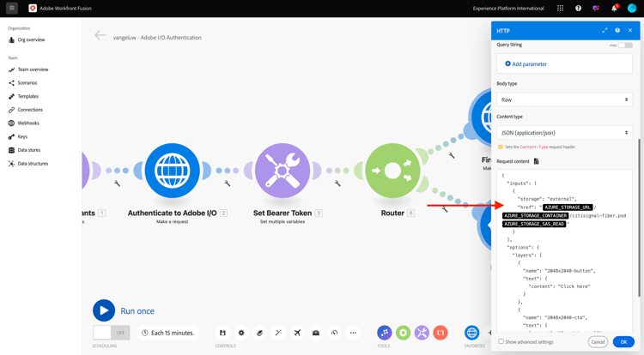This screenshot has height=355, width=644.
Task: Click the purple chat icon in top bar
Action: click(596, 9)
